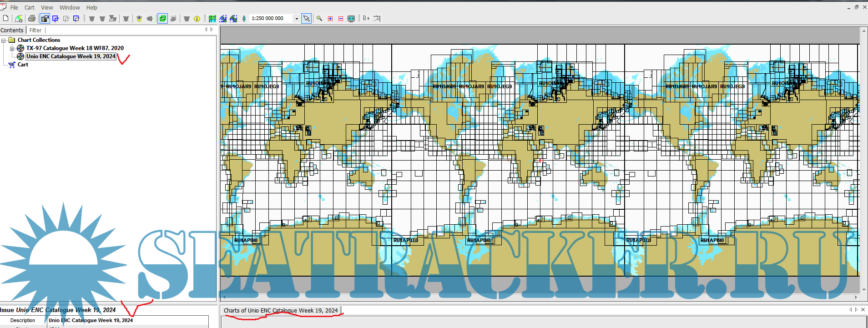Toggle the properties panel toolbar button
The height and width of the screenshot is (328, 868).
tap(45, 19)
